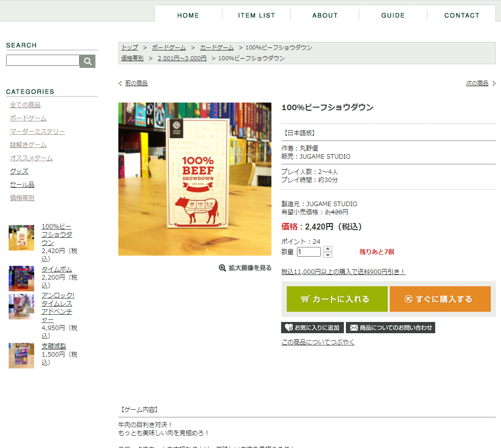This screenshot has width=501, height=448.
Task: Click the product title 100%ビーフショウダウン heading
Action: tap(328, 107)
